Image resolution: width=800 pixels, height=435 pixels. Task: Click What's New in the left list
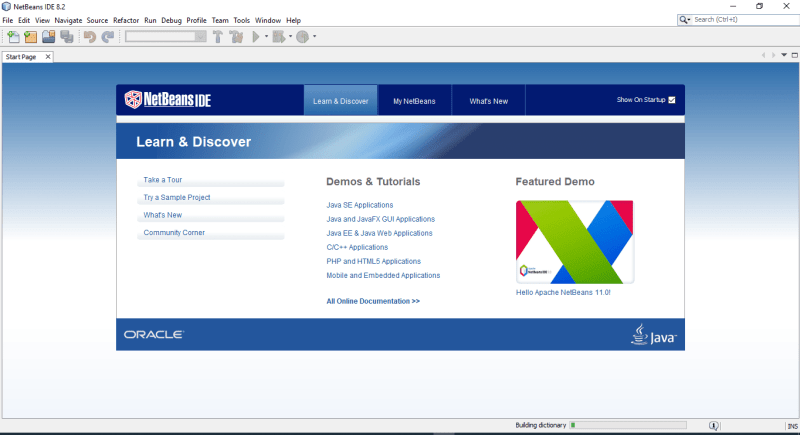[162, 215]
